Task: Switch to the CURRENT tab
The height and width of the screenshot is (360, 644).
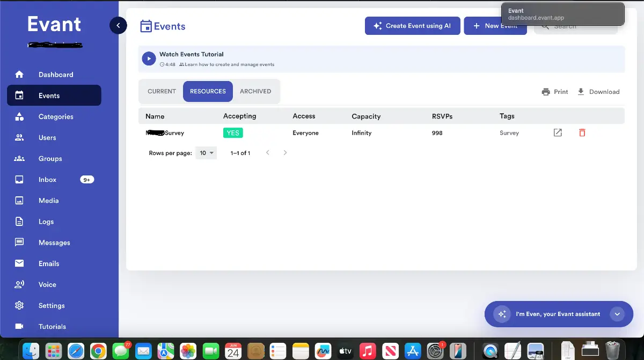Action: tap(162, 91)
